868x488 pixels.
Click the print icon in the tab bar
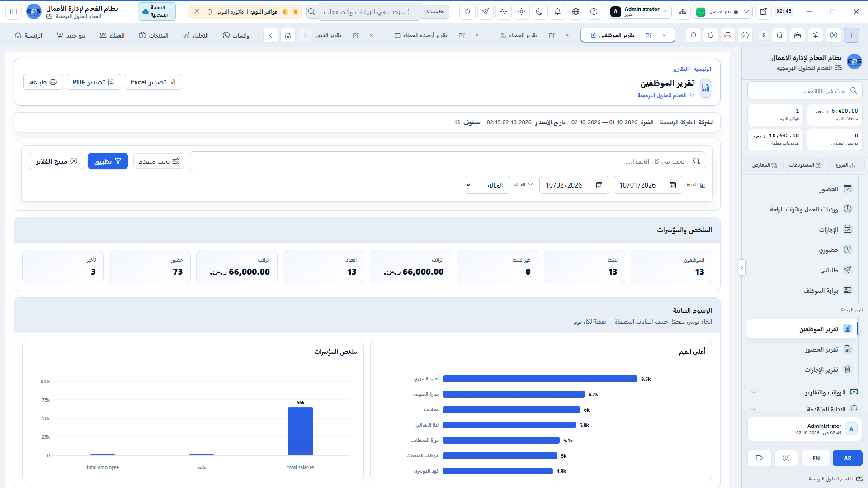tap(727, 35)
